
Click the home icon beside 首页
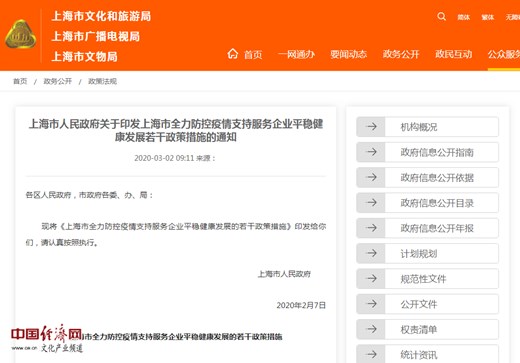point(233,54)
